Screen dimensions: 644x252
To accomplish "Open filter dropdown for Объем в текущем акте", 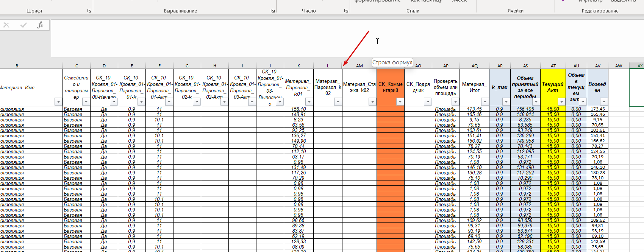I will (x=583, y=102).
